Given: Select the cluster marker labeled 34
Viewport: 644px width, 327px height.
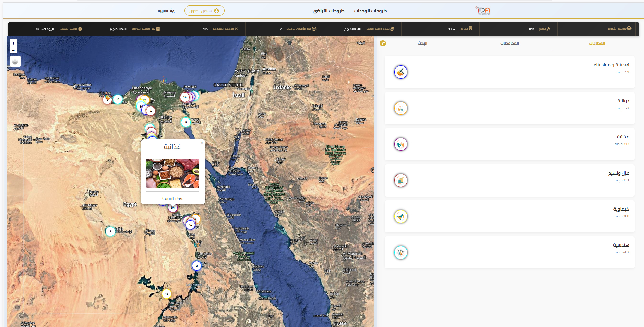Looking at the screenshot, I should click(190, 225).
